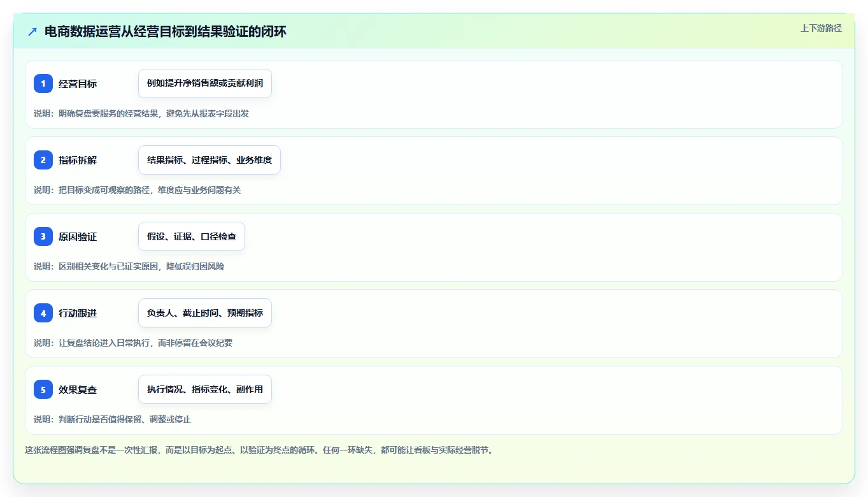Click the 结果指标、过程指标、业务维度 chip
Screen dimensions: 868x497
(210, 160)
